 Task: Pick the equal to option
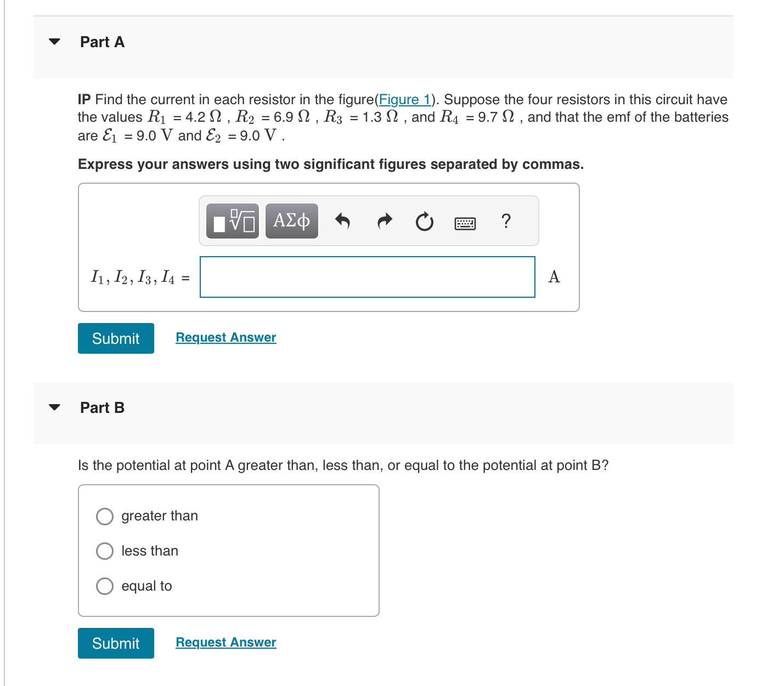click(x=104, y=586)
